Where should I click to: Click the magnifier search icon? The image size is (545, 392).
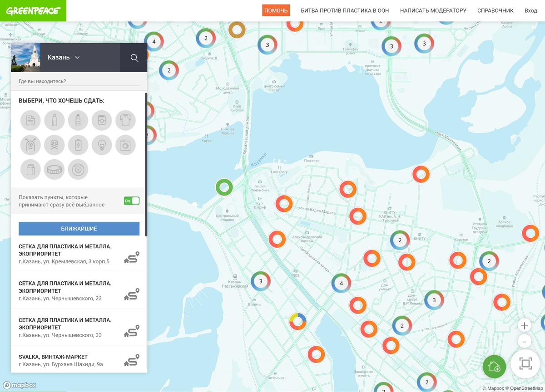pyautogui.click(x=134, y=58)
